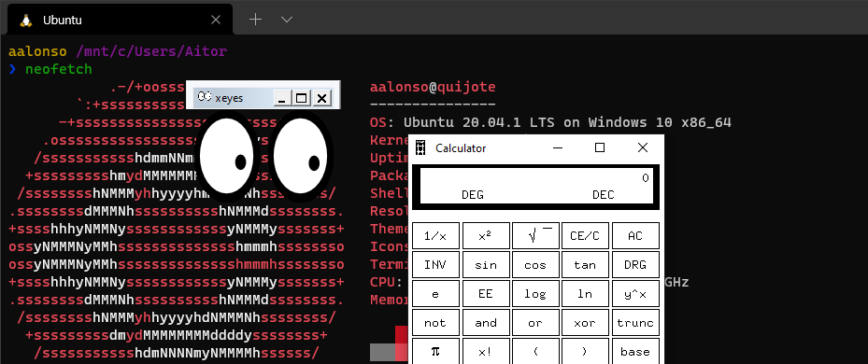Click the right parenthesis key

(x=585, y=351)
